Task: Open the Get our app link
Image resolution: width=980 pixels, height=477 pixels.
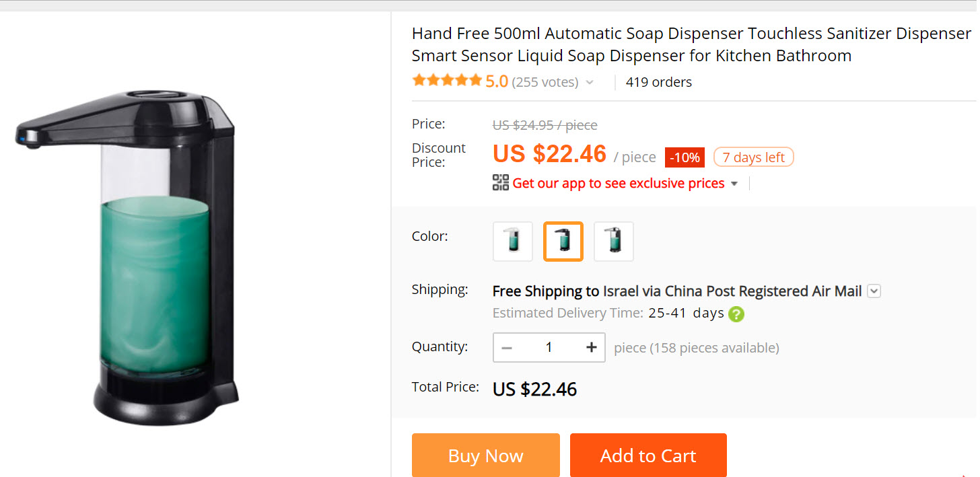Action: 618,183
